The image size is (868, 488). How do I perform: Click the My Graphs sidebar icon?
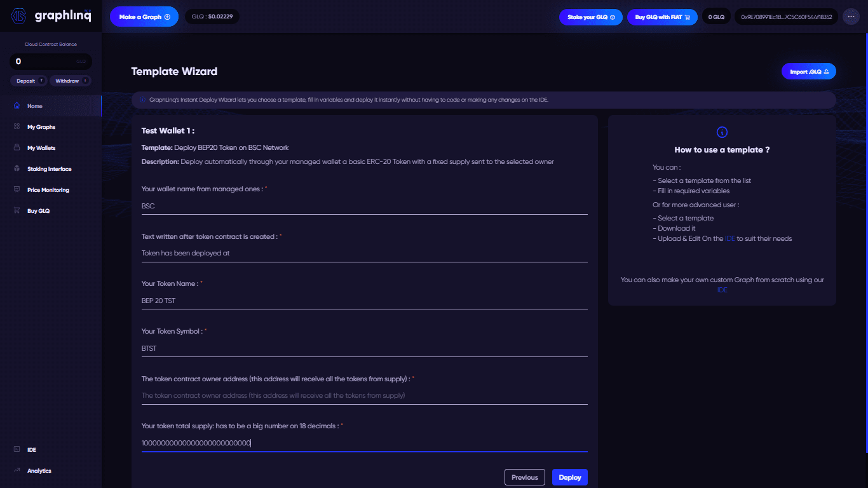(17, 127)
